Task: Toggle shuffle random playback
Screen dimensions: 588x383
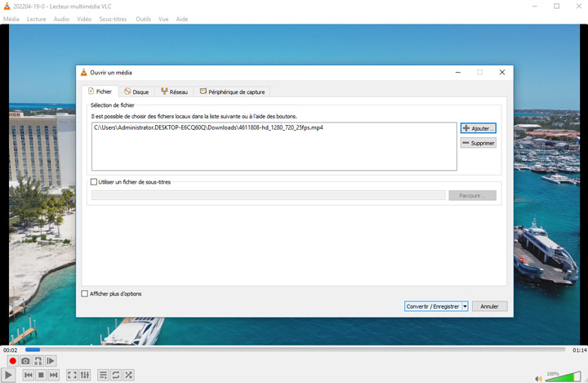Action: pos(129,375)
